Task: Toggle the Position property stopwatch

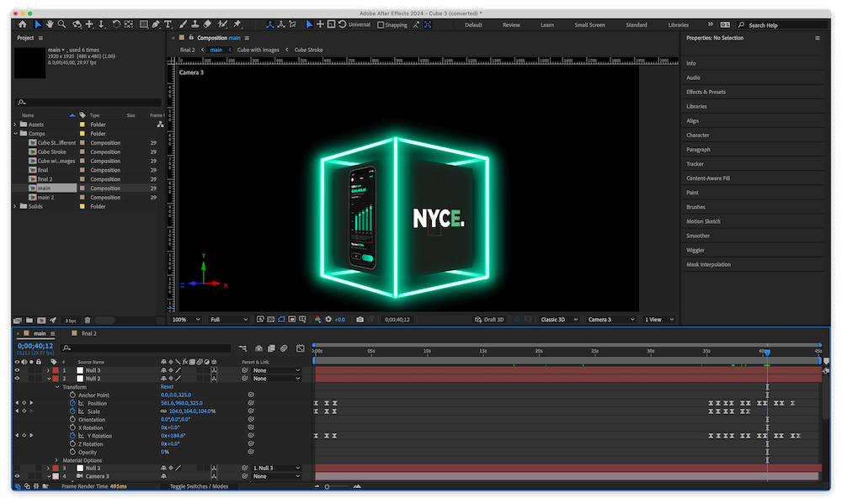Action: (x=72, y=403)
